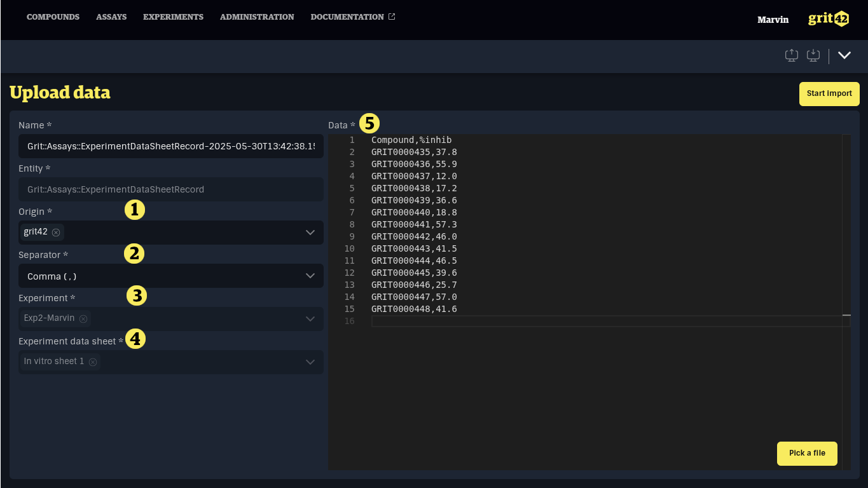
Task: Click the row GRIT0000440,18.8
Action: coord(414,212)
